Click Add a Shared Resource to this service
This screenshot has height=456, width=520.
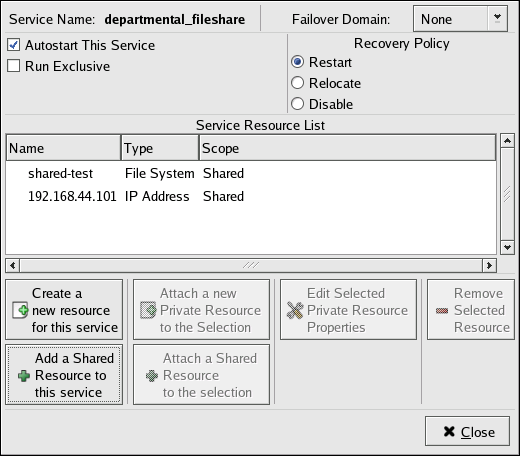64,375
